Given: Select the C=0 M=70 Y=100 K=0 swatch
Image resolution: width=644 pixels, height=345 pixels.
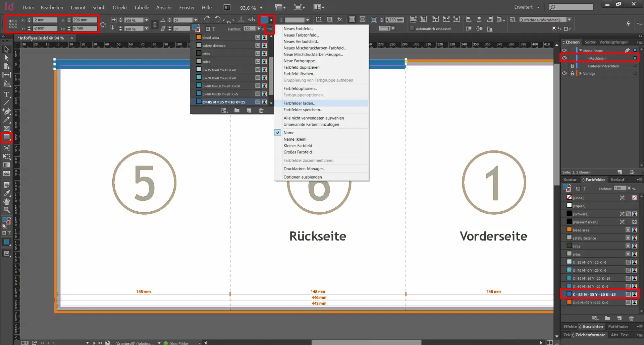Looking at the screenshot, I should (x=590, y=302).
